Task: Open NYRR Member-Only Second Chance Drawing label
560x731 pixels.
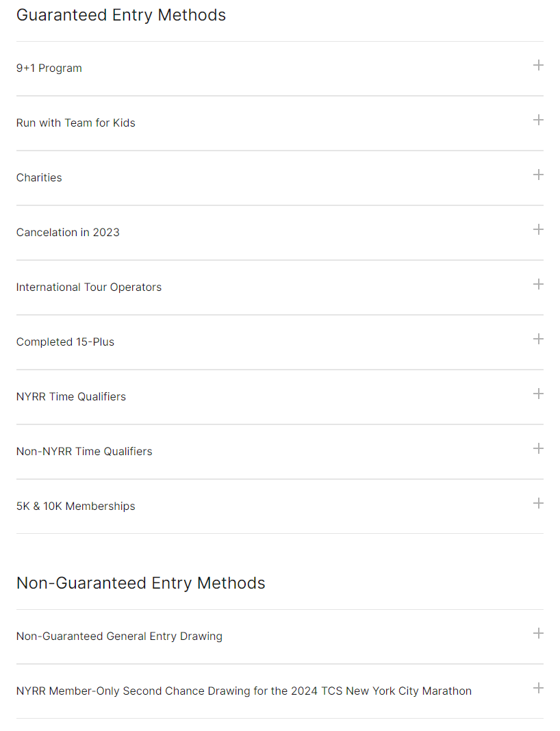Action: 244,691
